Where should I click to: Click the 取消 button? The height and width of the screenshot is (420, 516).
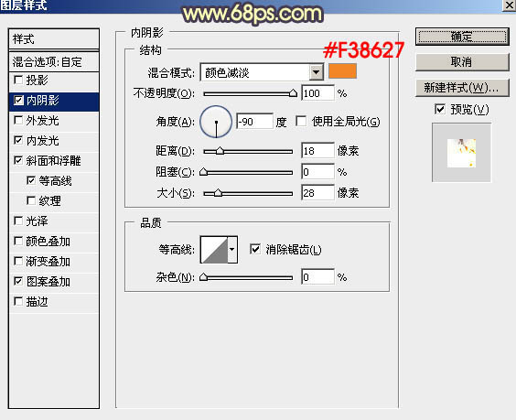coord(462,62)
